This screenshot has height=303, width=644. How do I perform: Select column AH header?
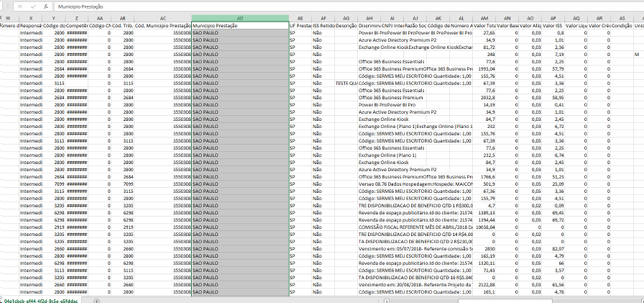pos(369,18)
